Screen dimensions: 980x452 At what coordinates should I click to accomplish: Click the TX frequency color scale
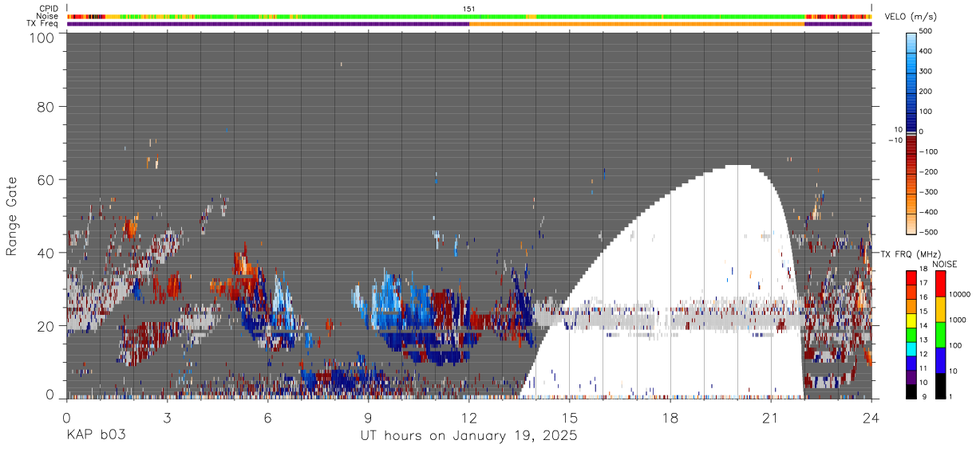(911, 335)
